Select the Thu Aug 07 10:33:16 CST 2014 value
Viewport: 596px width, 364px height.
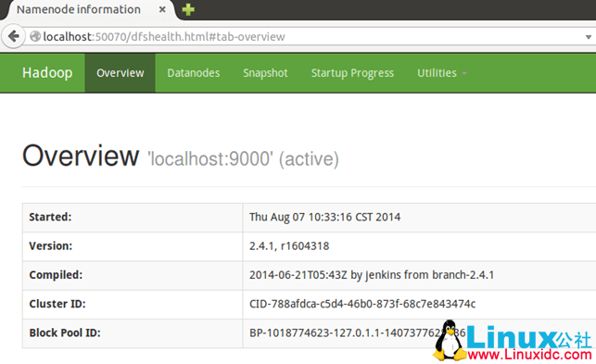tap(324, 217)
